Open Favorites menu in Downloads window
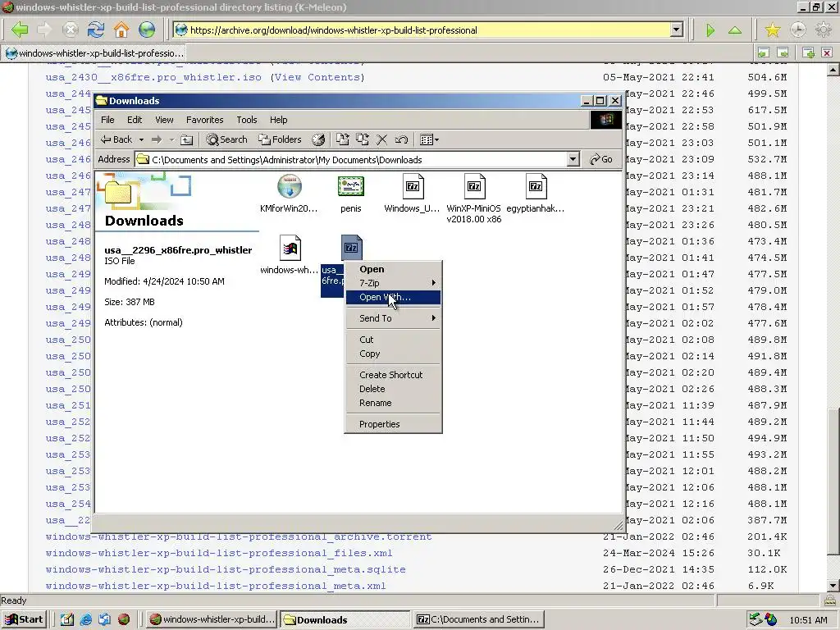The image size is (840, 630). pyautogui.click(x=204, y=120)
